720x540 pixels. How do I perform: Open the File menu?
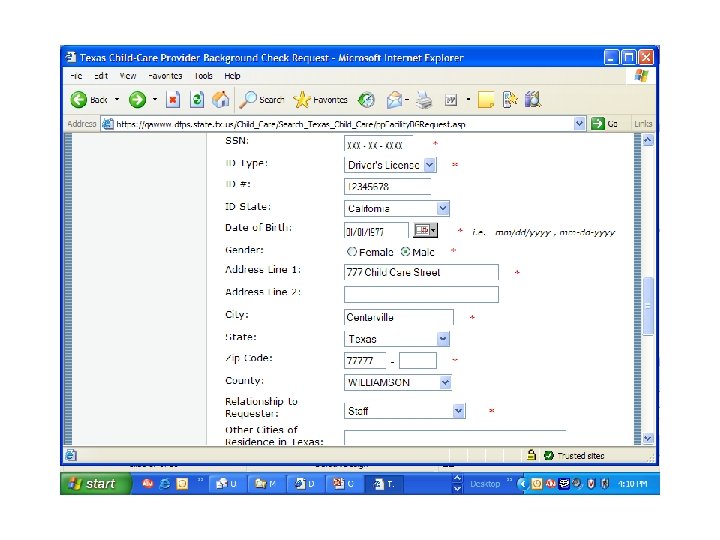pos(77,76)
